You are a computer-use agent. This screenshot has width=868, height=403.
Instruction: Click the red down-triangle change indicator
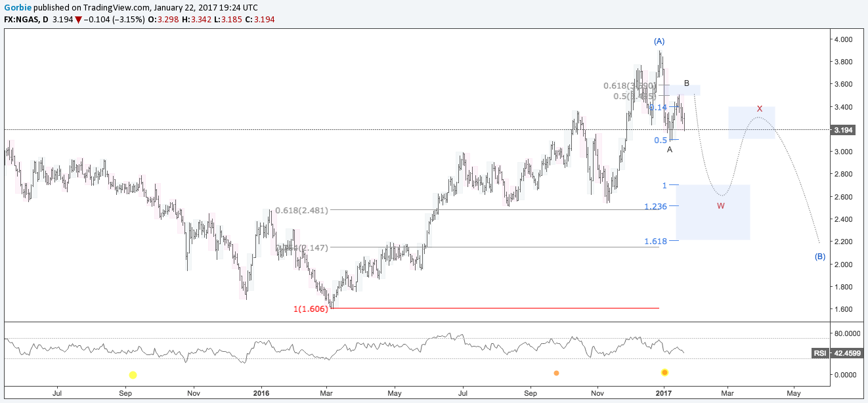pos(78,20)
